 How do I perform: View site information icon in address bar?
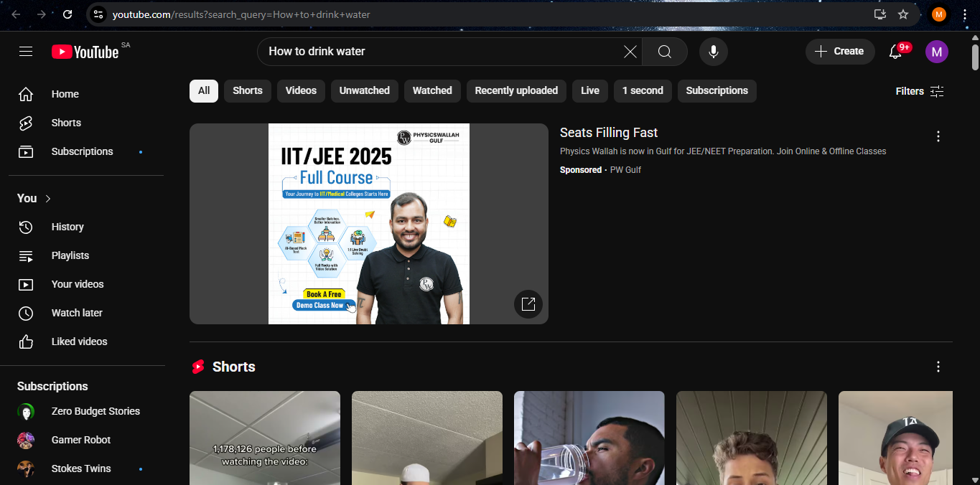point(99,14)
